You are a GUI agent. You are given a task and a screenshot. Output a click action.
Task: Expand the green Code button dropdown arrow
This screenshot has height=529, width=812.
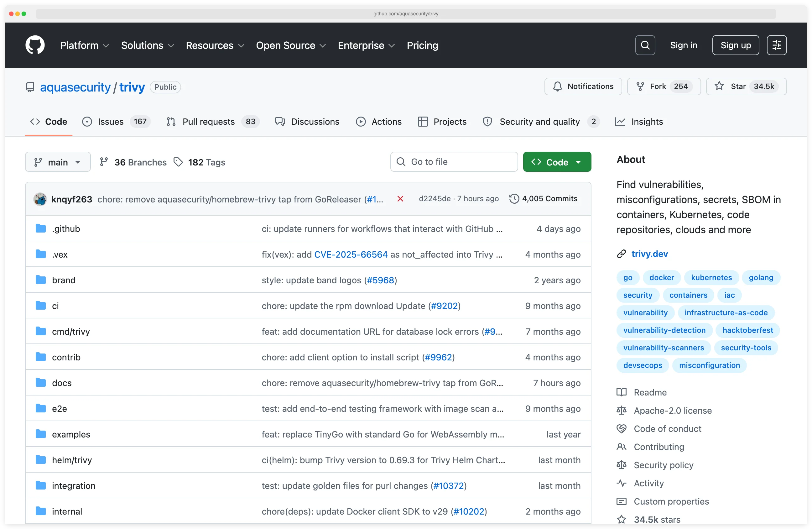pos(579,162)
